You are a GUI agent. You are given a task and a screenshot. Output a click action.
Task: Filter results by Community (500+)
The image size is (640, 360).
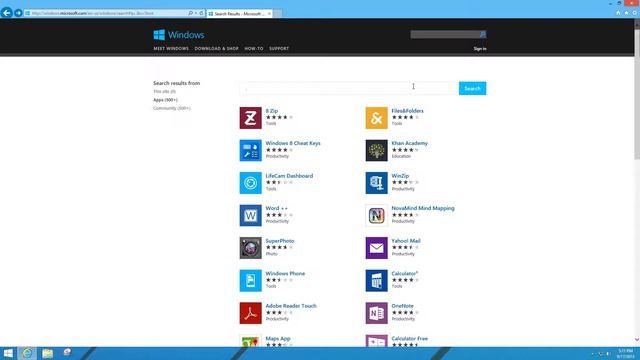172,108
